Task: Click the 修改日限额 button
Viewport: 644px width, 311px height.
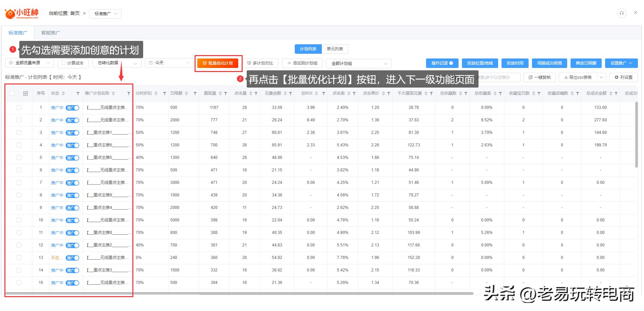Action: 586,63
